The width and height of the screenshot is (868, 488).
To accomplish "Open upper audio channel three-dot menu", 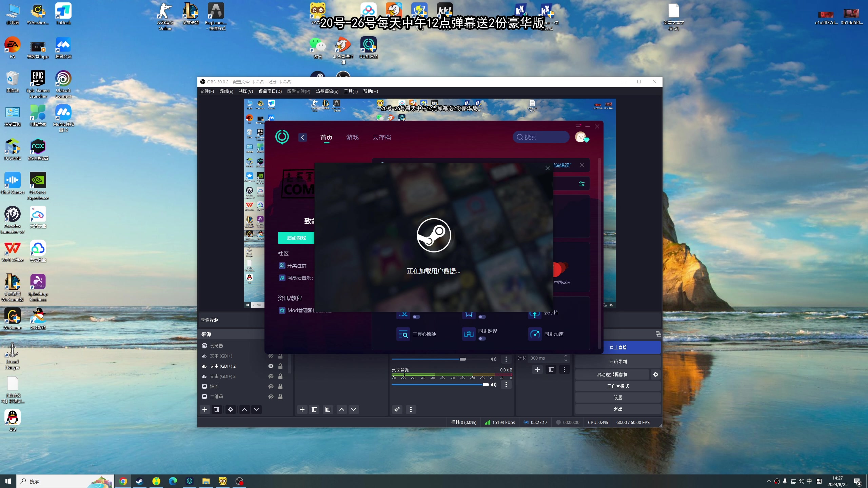I will point(506,359).
